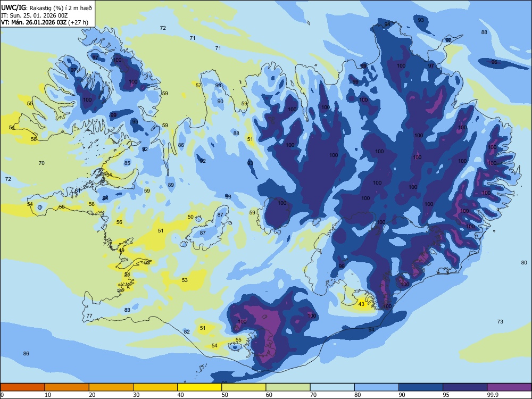532x399 pixels.
Task: Select the '60' tick label on the color scale
Action: (x=269, y=395)
